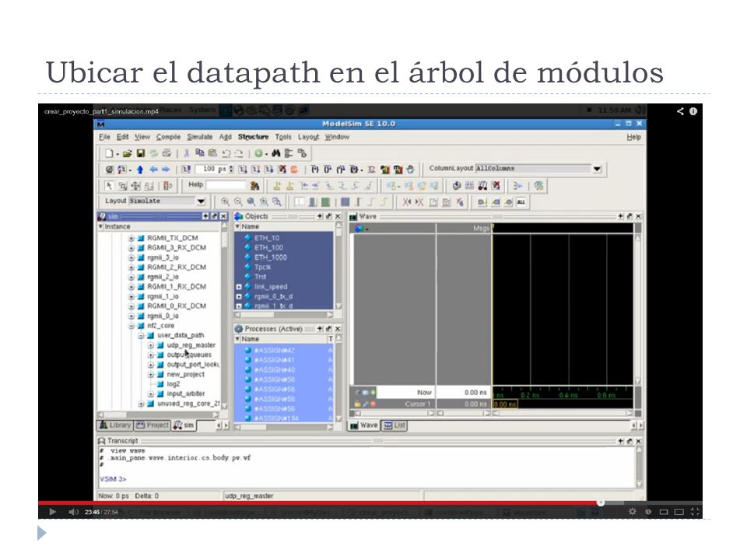Open the Help menu
Image resolution: width=747 pixels, height=560 pixels.
(x=633, y=137)
